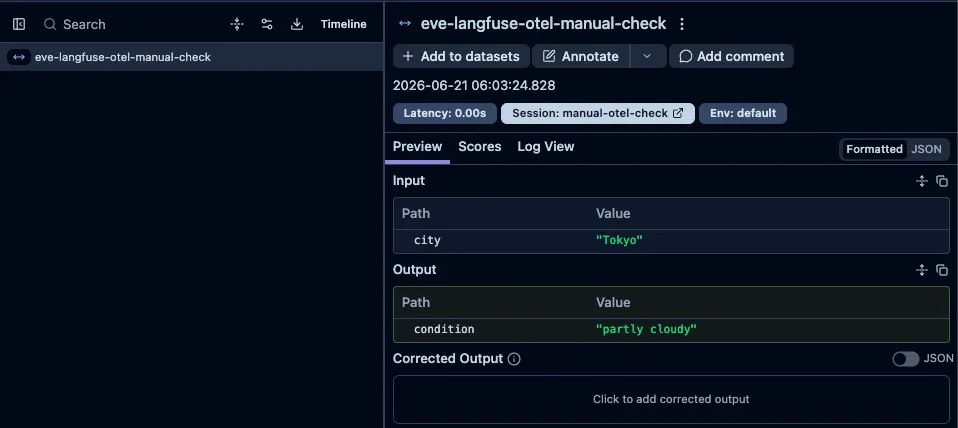Click the Latency: 0.00s badge
The height and width of the screenshot is (428, 958).
tap(445, 113)
